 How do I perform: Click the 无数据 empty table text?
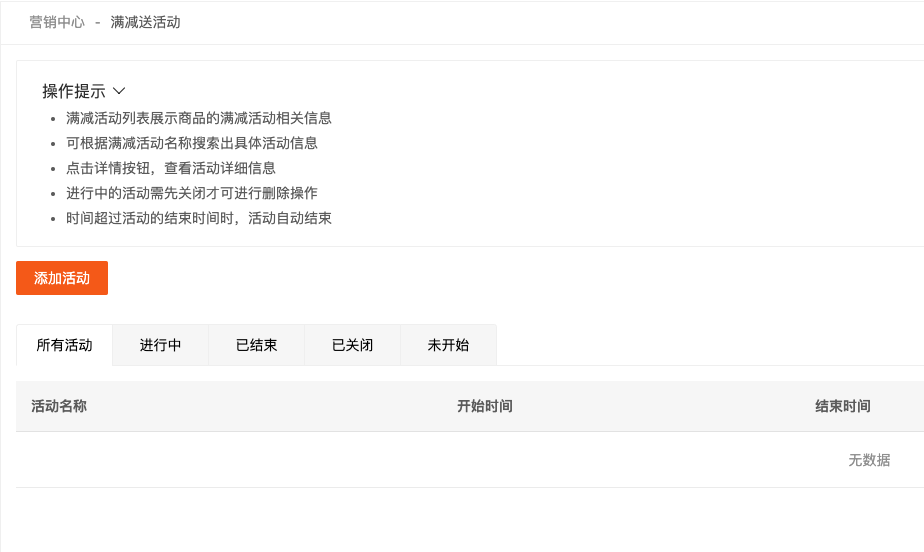pyautogui.click(x=869, y=460)
